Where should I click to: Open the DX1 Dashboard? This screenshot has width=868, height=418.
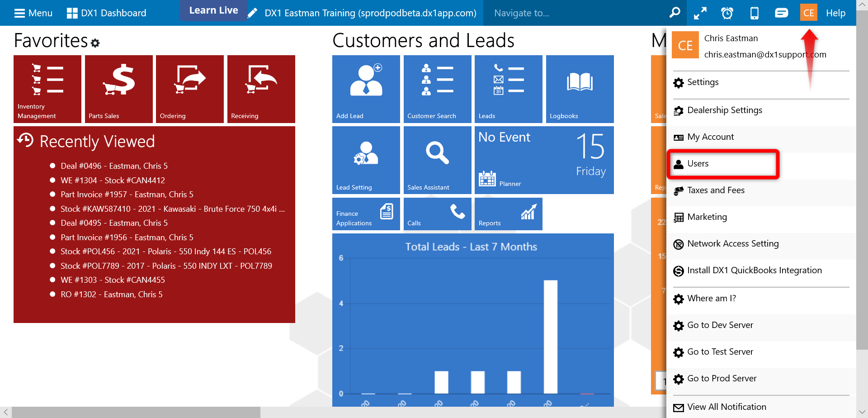coord(107,13)
